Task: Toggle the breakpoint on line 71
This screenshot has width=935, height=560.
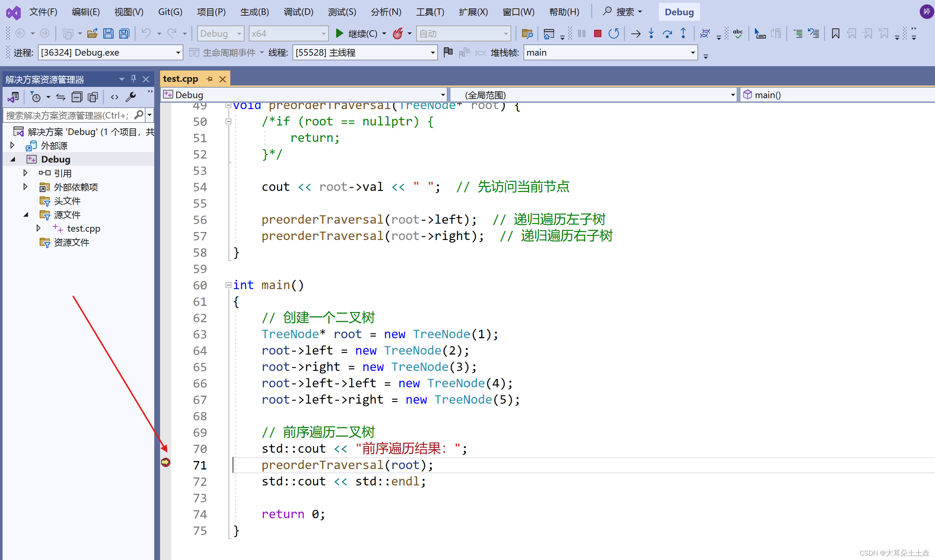Action: pos(165,462)
